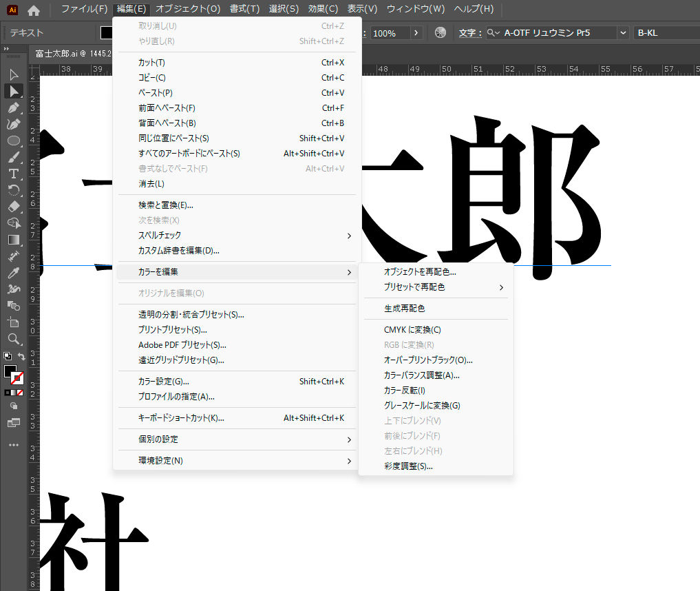Expand the 環境設定(N) submenu
This screenshot has height=591, width=700.
237,461
